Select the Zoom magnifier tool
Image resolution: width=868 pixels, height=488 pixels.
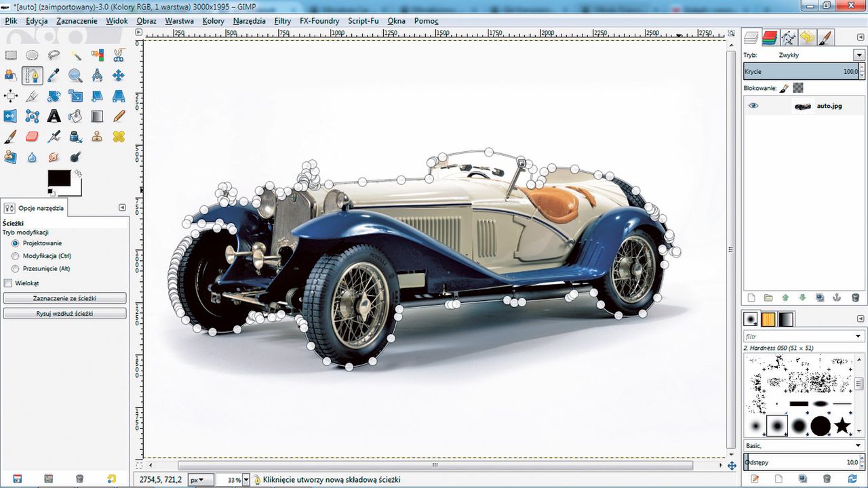click(75, 75)
